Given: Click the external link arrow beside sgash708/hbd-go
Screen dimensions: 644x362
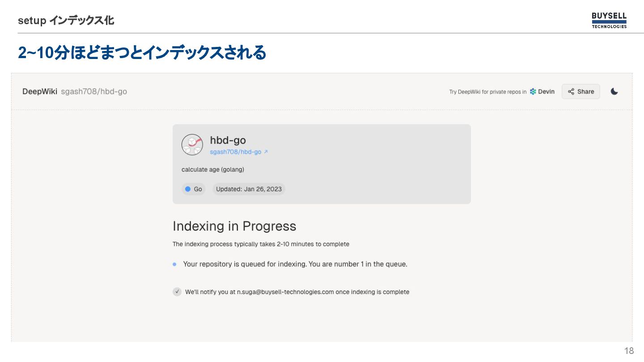Looking at the screenshot, I should 266,152.
